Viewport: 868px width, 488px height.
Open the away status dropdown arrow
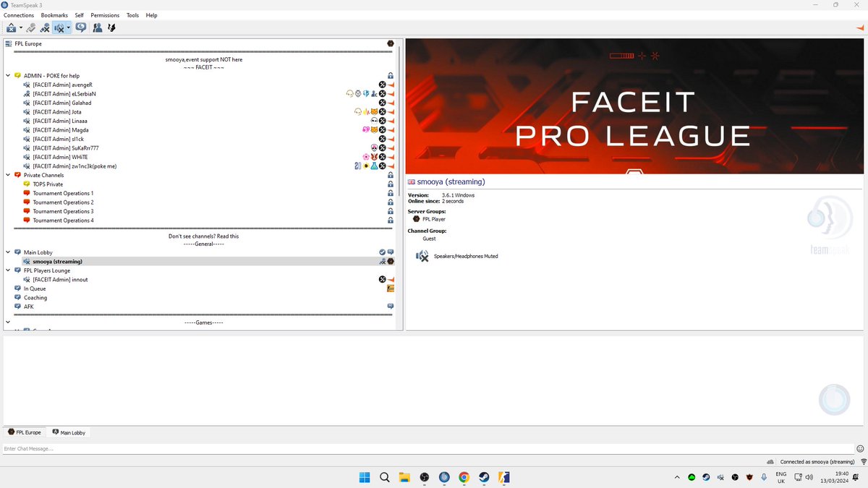[x=21, y=28]
